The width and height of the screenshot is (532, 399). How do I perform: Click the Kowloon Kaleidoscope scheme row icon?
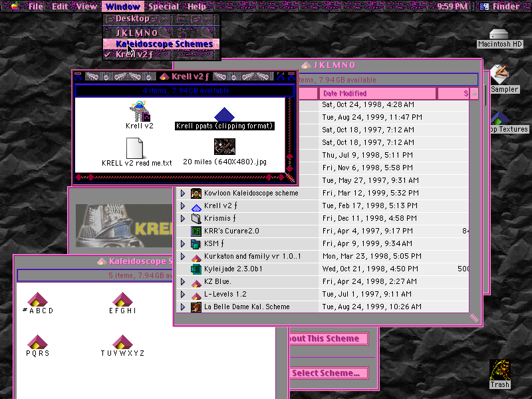coord(196,193)
